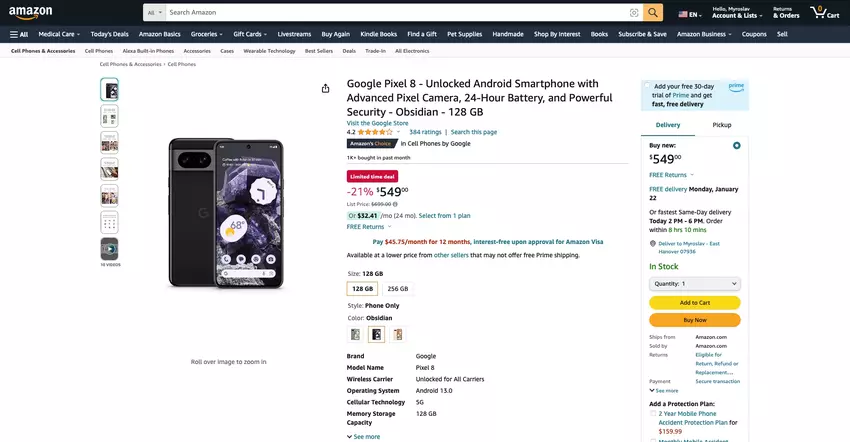Click the Search Amazon input field

(x=397, y=13)
